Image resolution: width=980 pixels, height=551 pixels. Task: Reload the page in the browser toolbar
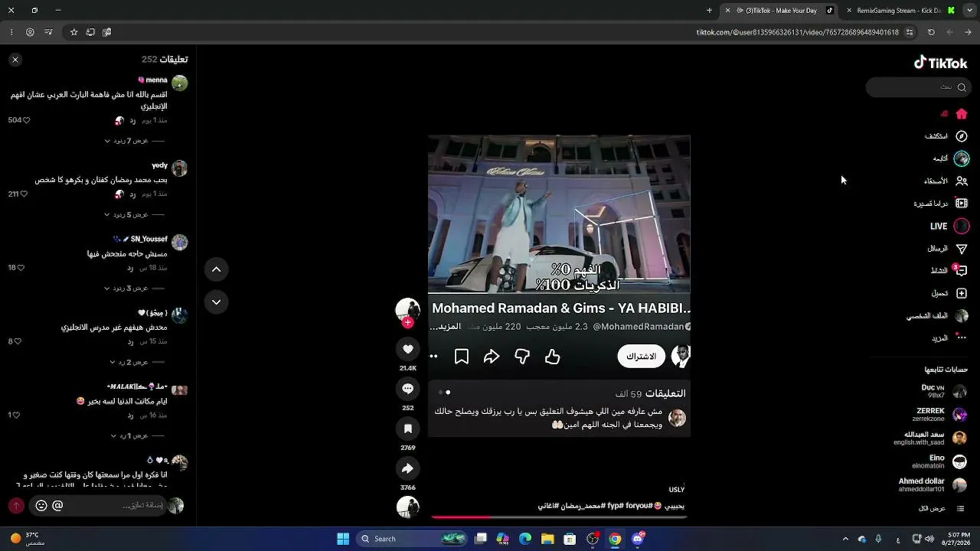pos(931,32)
